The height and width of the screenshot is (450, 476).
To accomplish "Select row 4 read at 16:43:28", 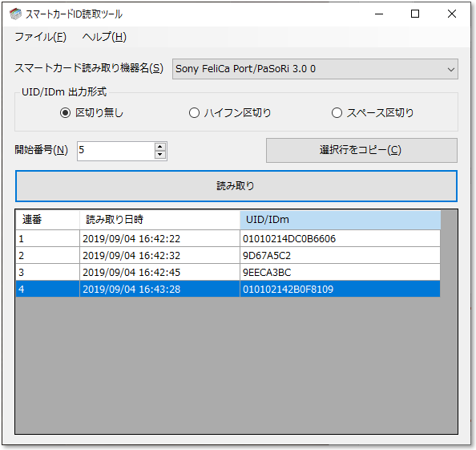I will 228,289.
